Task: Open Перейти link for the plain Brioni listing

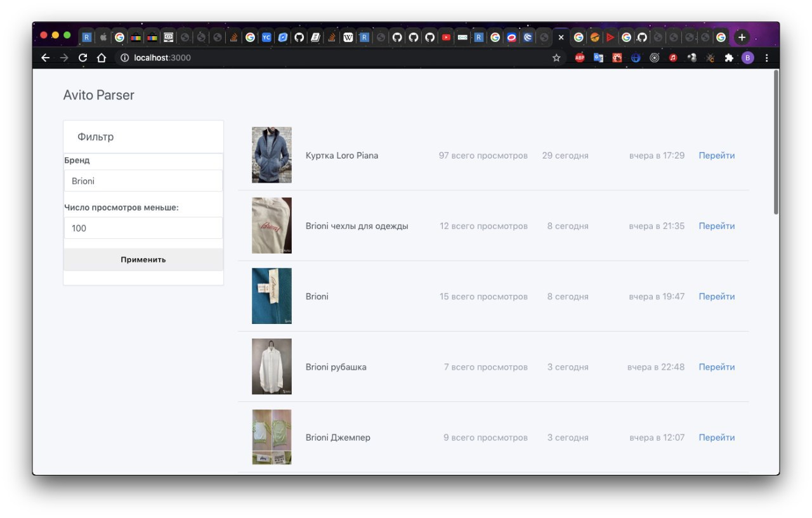Action: tap(717, 296)
